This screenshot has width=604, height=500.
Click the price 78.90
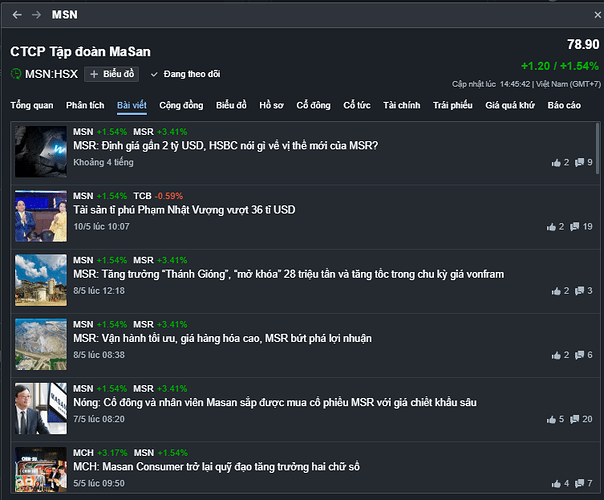point(583,45)
